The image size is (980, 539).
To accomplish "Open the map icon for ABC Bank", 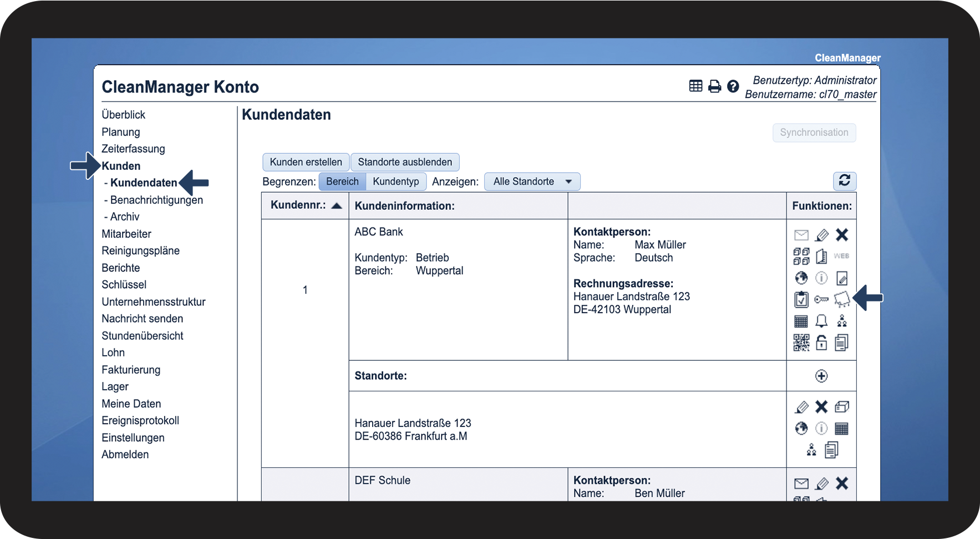I will 842,299.
